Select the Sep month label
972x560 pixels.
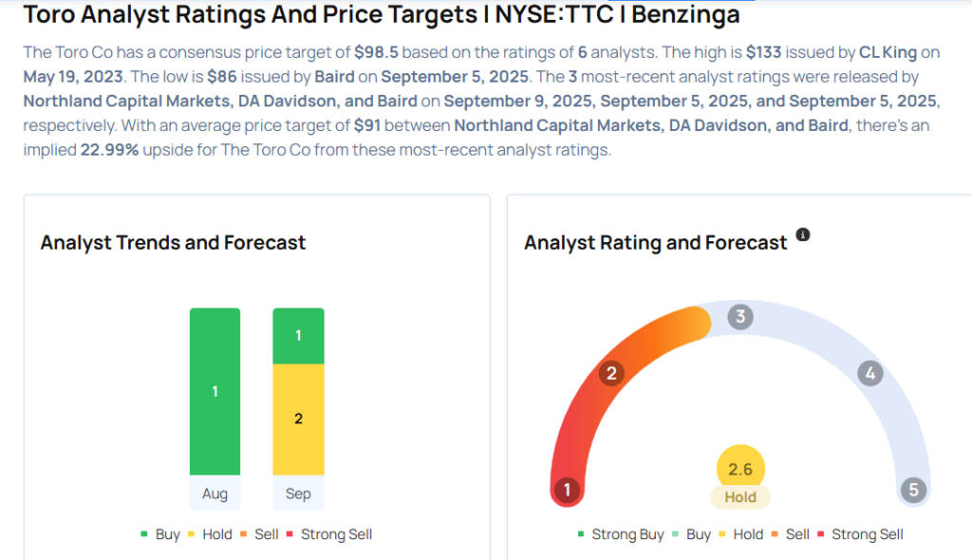point(298,495)
